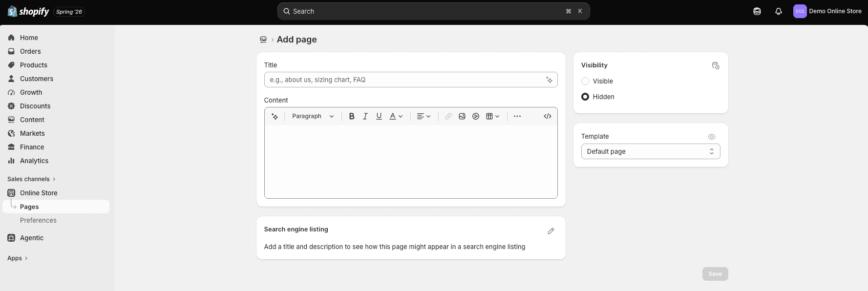Toggle bold formatting
The height and width of the screenshot is (291, 868).
pos(352,116)
